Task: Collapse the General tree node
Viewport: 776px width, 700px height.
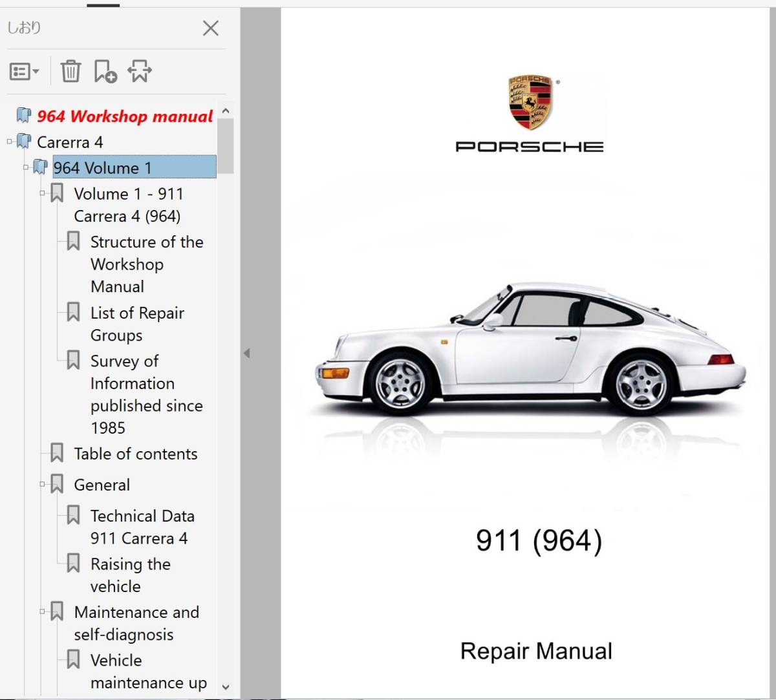Action: tap(43, 483)
